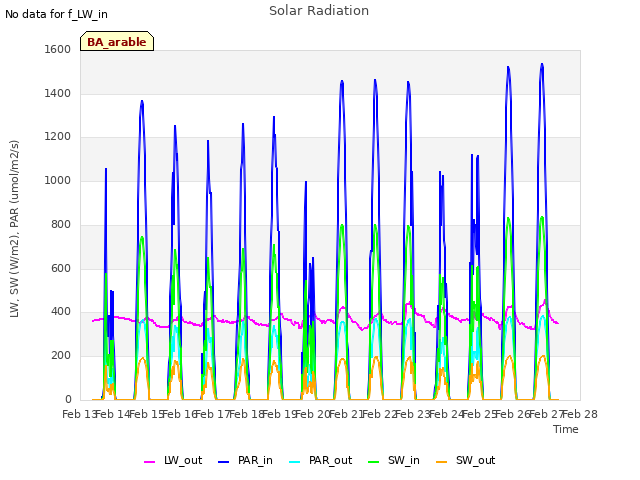The height and width of the screenshot is (480, 640).
Task: Click the Solar Radiation chart title
Action: click(x=319, y=11)
